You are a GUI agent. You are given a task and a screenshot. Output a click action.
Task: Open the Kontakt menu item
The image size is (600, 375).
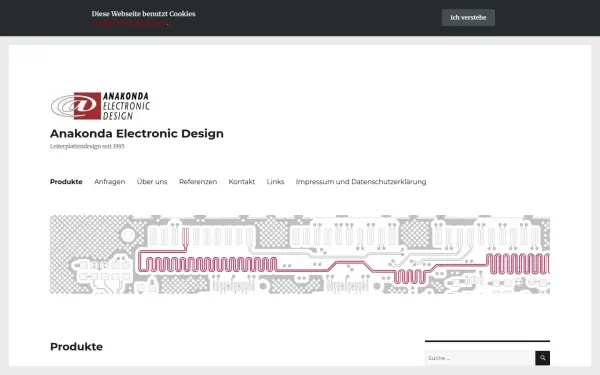pyautogui.click(x=241, y=182)
